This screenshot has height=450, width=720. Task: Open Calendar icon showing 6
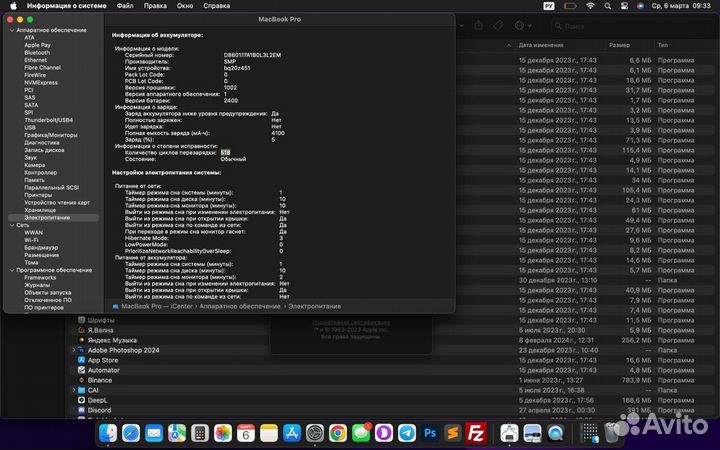(x=246, y=433)
